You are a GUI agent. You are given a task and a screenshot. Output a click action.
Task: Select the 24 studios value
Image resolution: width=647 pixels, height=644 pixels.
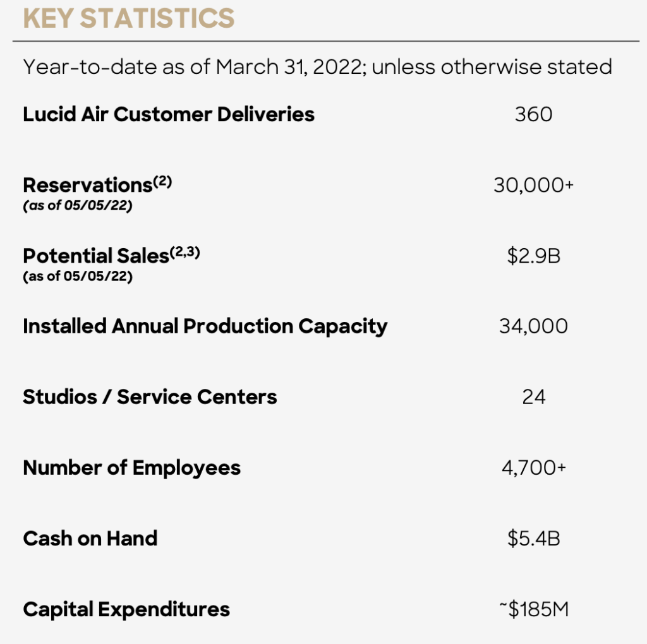[x=533, y=397]
